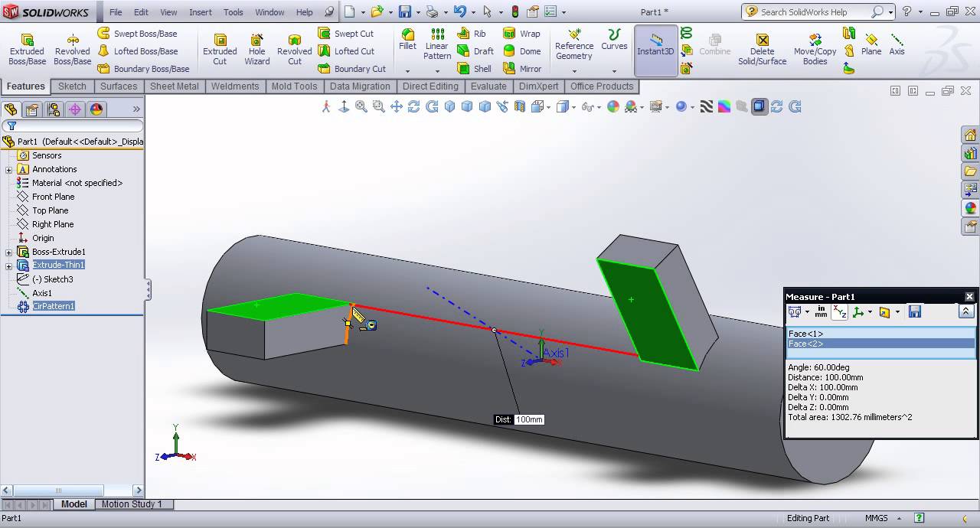Expand the Boss-Extrude1 feature node
This screenshot has height=528, width=980.
tap(9, 252)
